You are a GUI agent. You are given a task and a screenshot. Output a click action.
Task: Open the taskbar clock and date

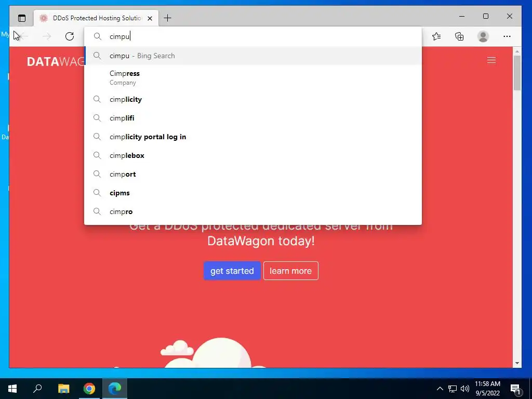pyautogui.click(x=487, y=389)
